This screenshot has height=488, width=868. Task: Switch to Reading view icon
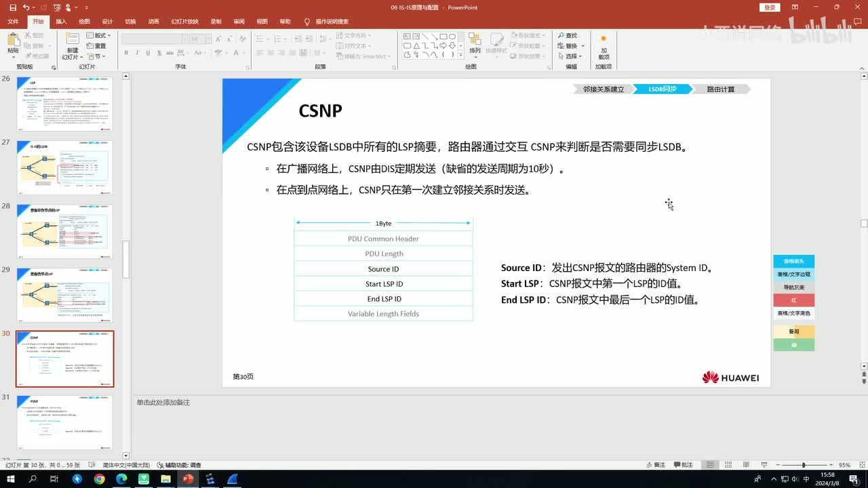[x=747, y=465]
